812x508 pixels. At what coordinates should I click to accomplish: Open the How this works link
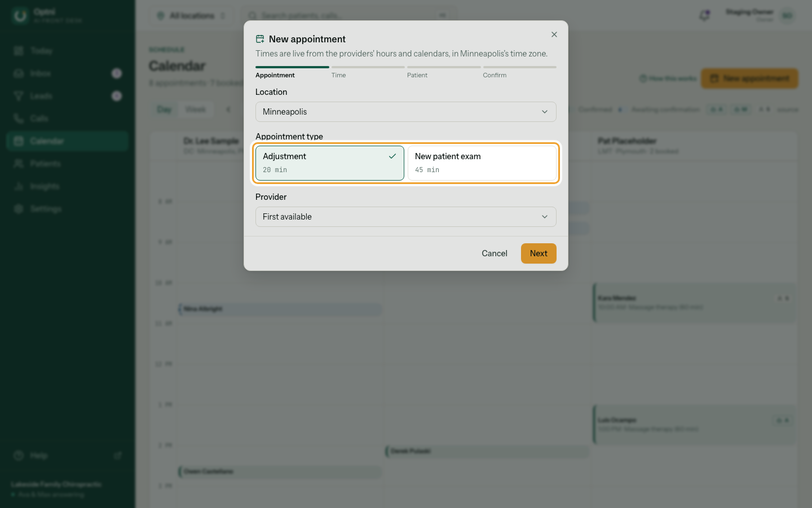pos(668,78)
